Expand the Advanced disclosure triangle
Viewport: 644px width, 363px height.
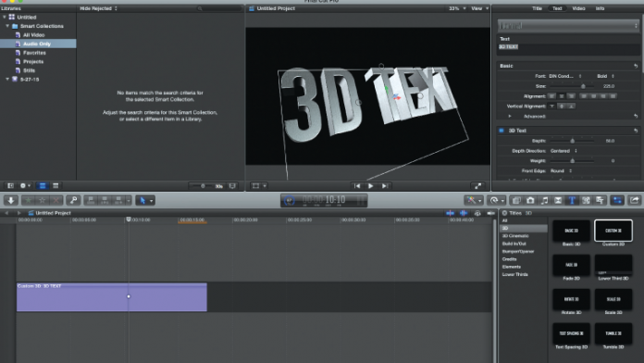tap(510, 117)
